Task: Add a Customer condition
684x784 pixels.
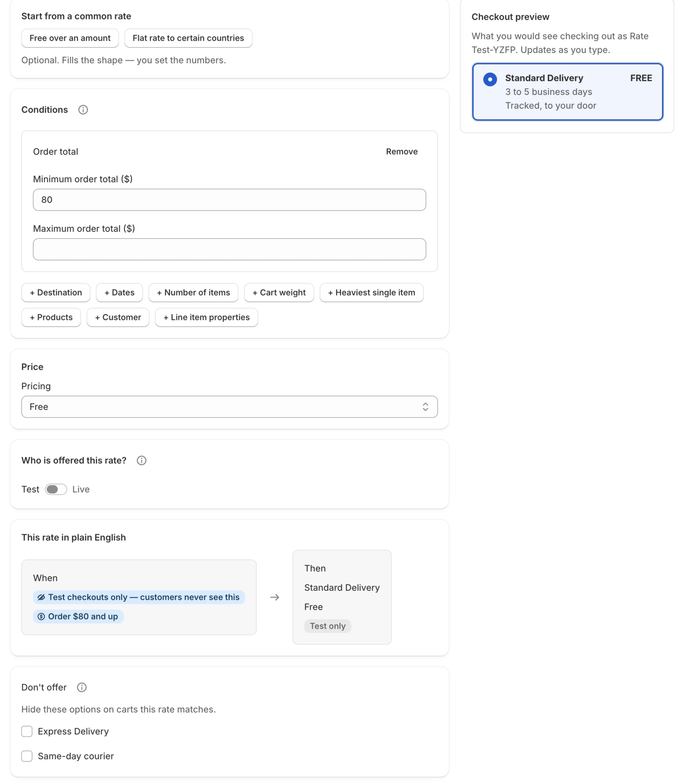Action: click(x=118, y=317)
